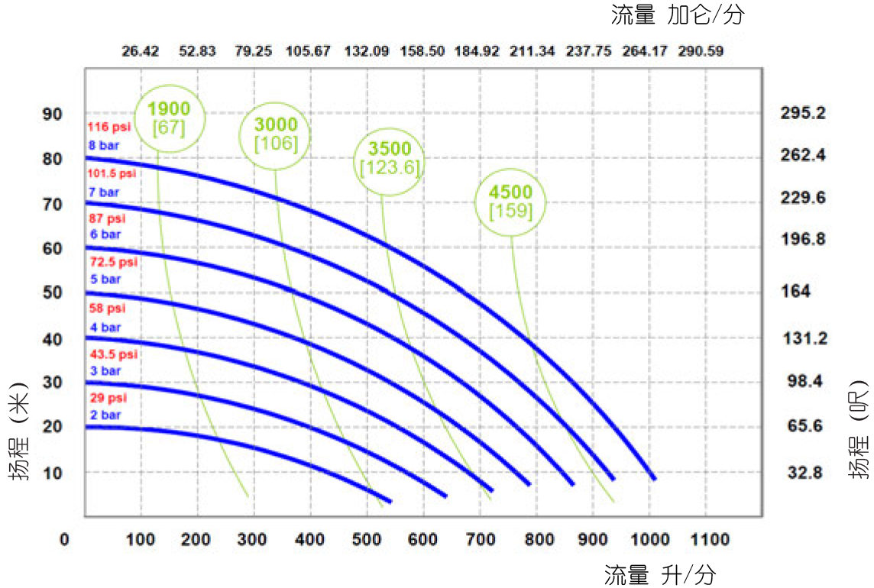The width and height of the screenshot is (874, 588).
Task: Select the blue 8 bar label
Action: (x=104, y=144)
